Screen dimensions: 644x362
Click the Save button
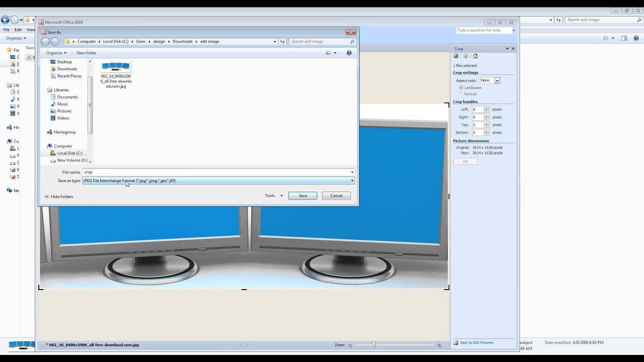click(x=303, y=196)
